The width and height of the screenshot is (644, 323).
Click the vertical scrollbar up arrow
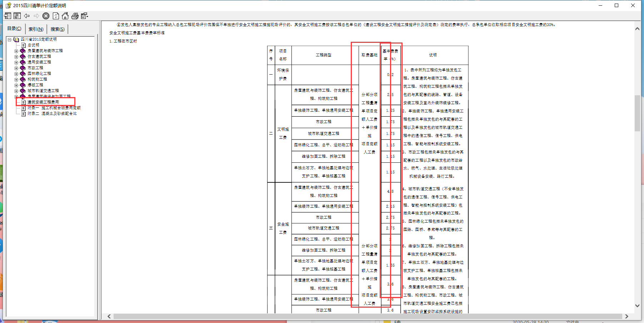[637, 29]
